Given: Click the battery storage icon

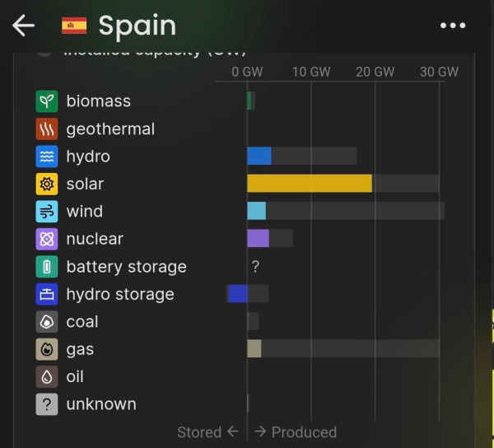Looking at the screenshot, I should coord(47,267).
